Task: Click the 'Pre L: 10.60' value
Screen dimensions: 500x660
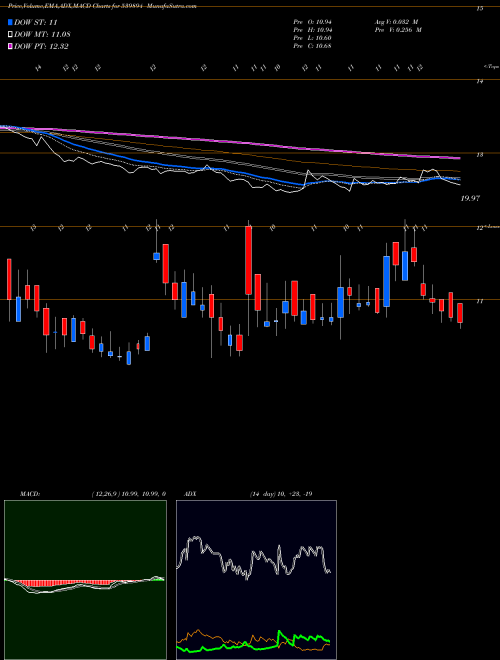Action: [x=312, y=38]
